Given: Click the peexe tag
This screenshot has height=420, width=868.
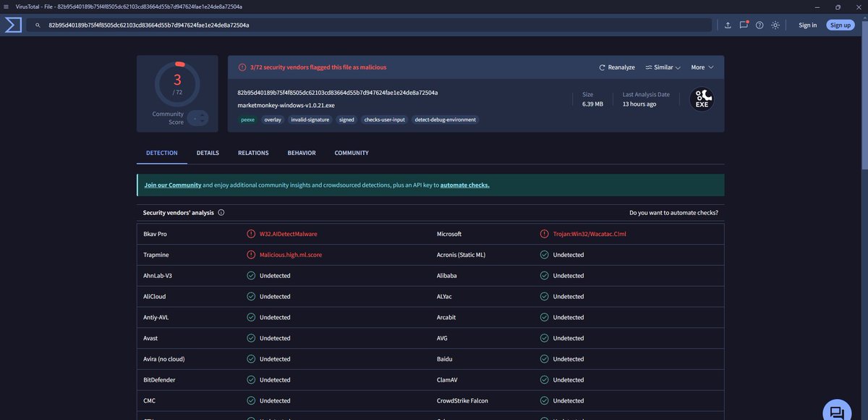Looking at the screenshot, I should (x=248, y=119).
